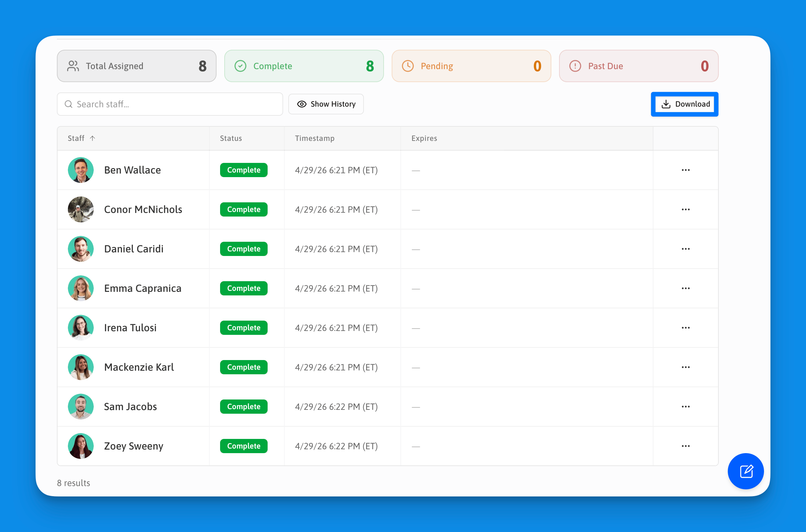The height and width of the screenshot is (532, 806).
Task: Click Daniel Caridi's avatar photo
Action: (x=81, y=249)
